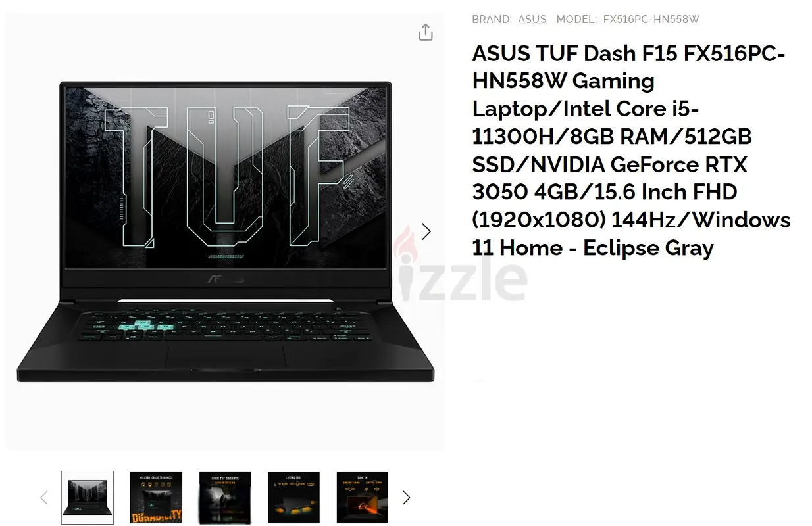The width and height of the screenshot is (812, 526).
Task: Open the Game On thumbnail
Action: (x=362, y=498)
